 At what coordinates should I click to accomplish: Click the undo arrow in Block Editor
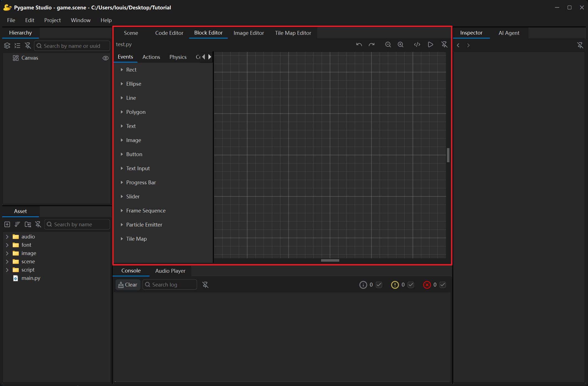click(359, 44)
